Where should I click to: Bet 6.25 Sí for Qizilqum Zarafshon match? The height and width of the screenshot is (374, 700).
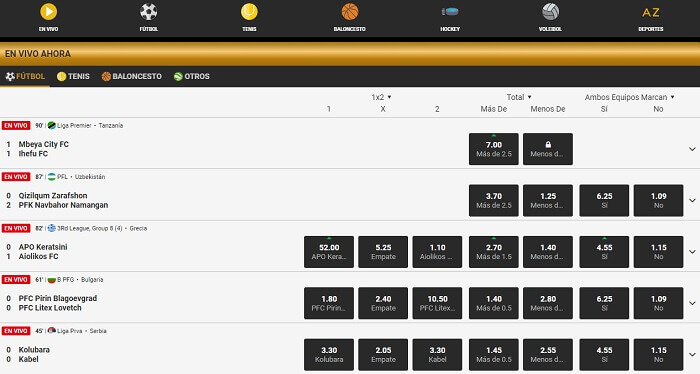[x=604, y=200]
